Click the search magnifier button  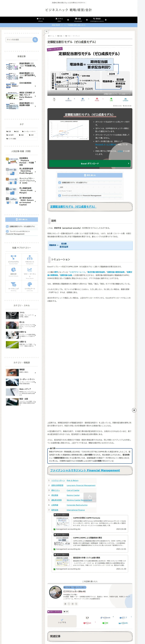[35, 39]
